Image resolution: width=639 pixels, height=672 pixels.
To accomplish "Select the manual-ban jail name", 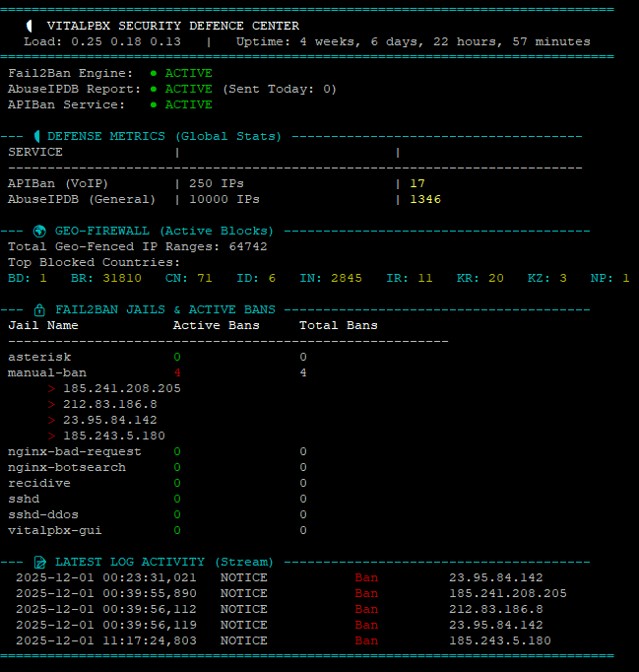I will (46, 372).
